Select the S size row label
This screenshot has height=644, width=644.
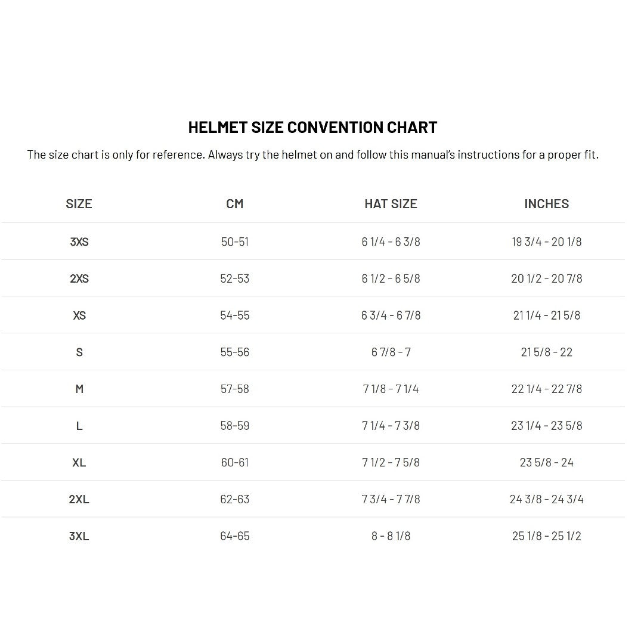(x=79, y=352)
